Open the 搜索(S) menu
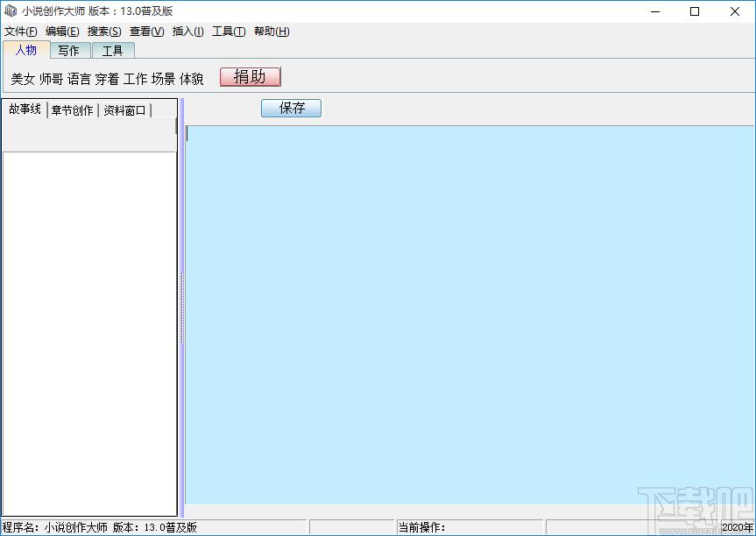This screenshot has width=756, height=536. (x=104, y=32)
